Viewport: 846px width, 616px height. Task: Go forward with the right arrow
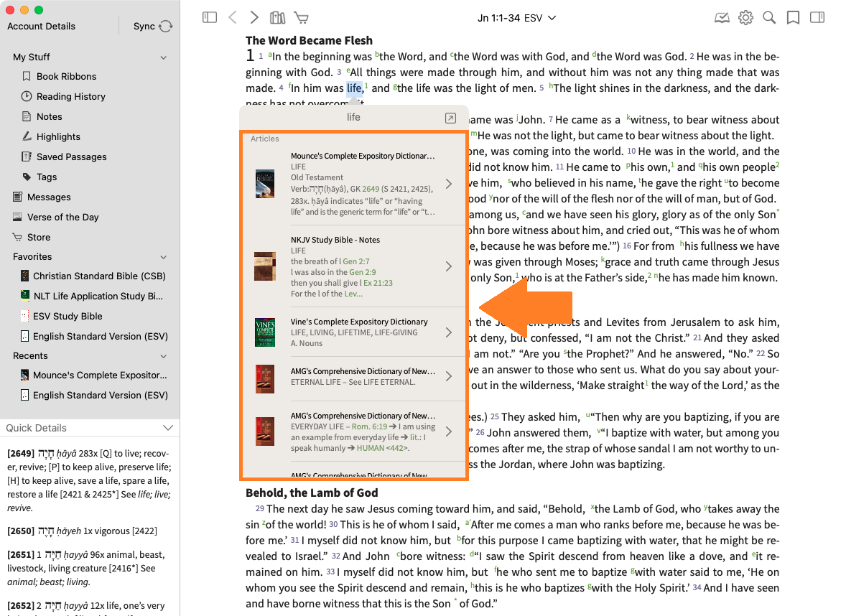[x=254, y=18]
